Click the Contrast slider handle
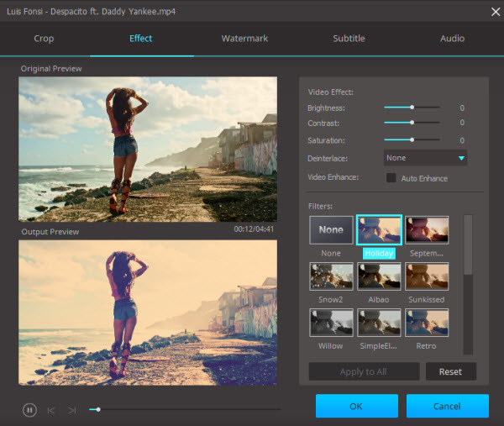The height and width of the screenshot is (426, 504). (x=412, y=123)
